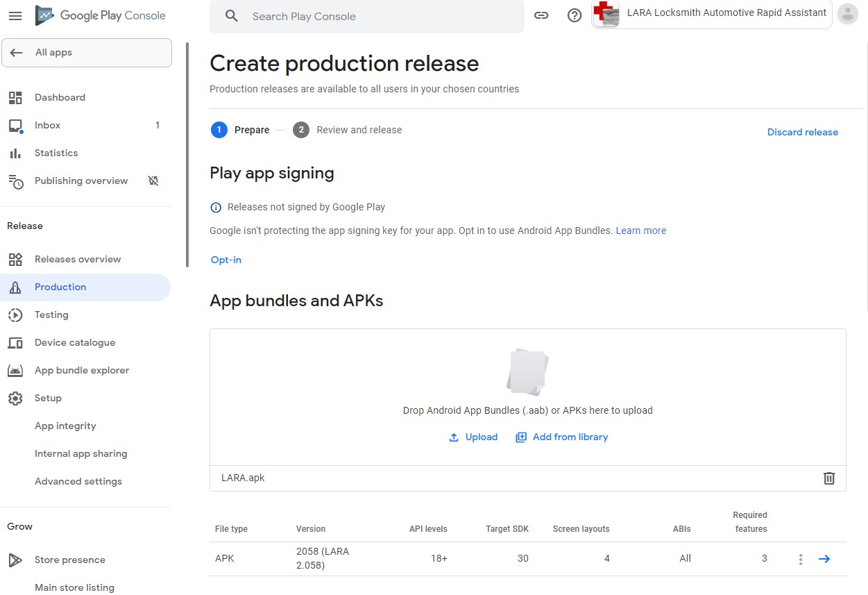Viewport: 868px width, 595px height.
Task: Delete LARA.apk with the trash icon
Action: pyautogui.click(x=829, y=478)
